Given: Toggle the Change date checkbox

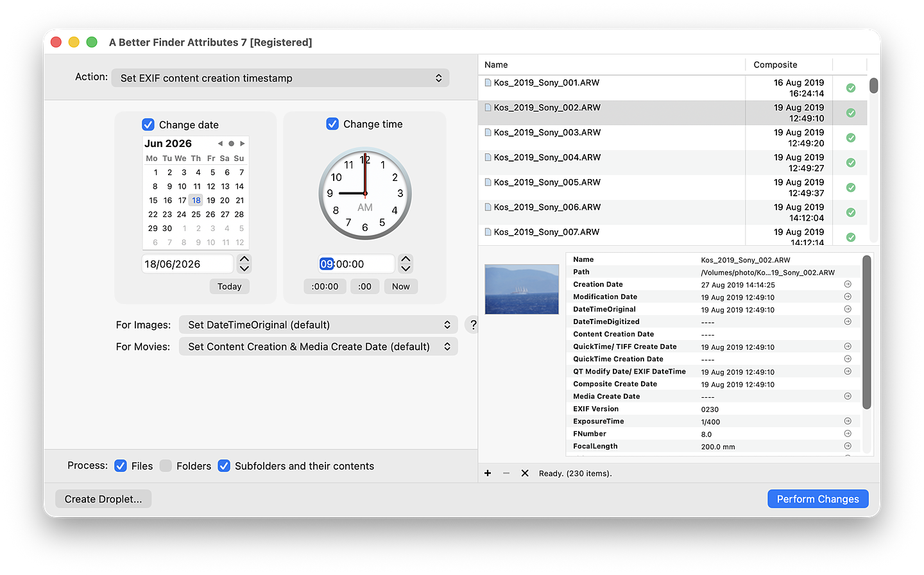Looking at the screenshot, I should point(148,124).
